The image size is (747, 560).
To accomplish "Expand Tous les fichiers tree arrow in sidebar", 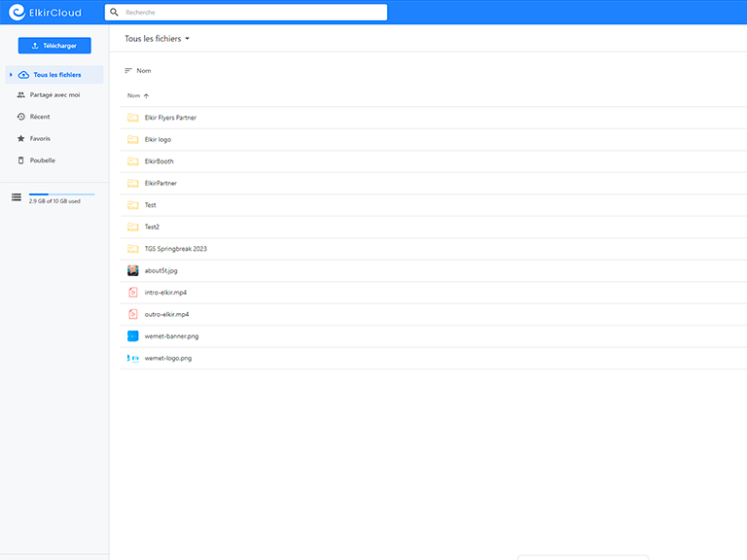I will click(x=11, y=75).
